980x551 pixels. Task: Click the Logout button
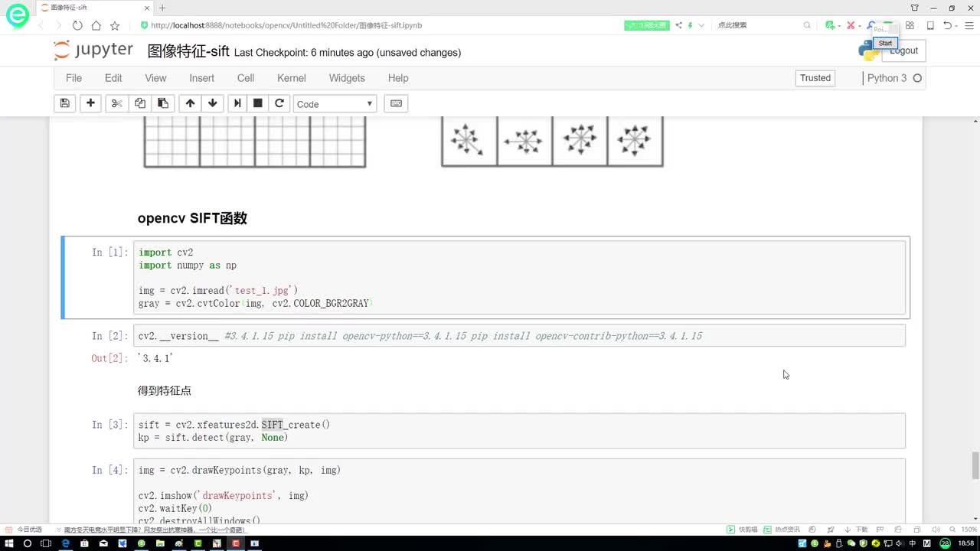(903, 51)
